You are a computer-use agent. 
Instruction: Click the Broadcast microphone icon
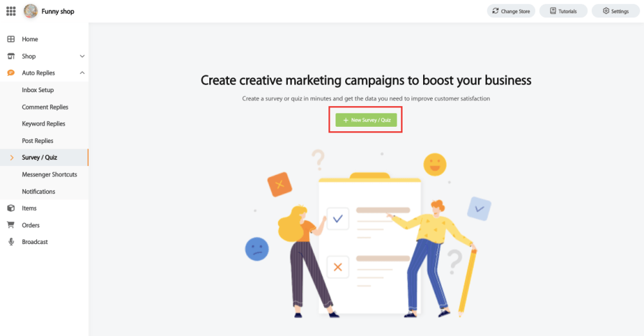pyautogui.click(x=11, y=242)
